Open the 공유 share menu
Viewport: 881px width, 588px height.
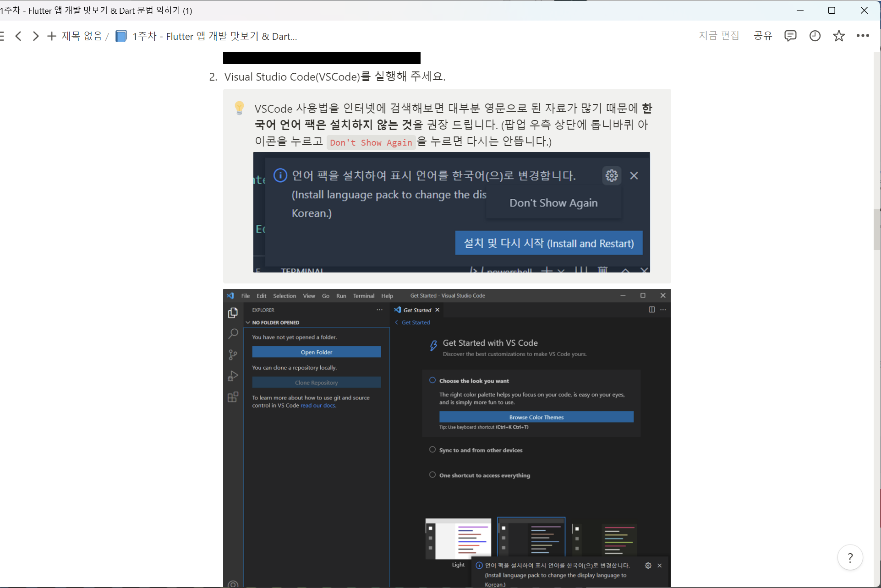coord(763,36)
